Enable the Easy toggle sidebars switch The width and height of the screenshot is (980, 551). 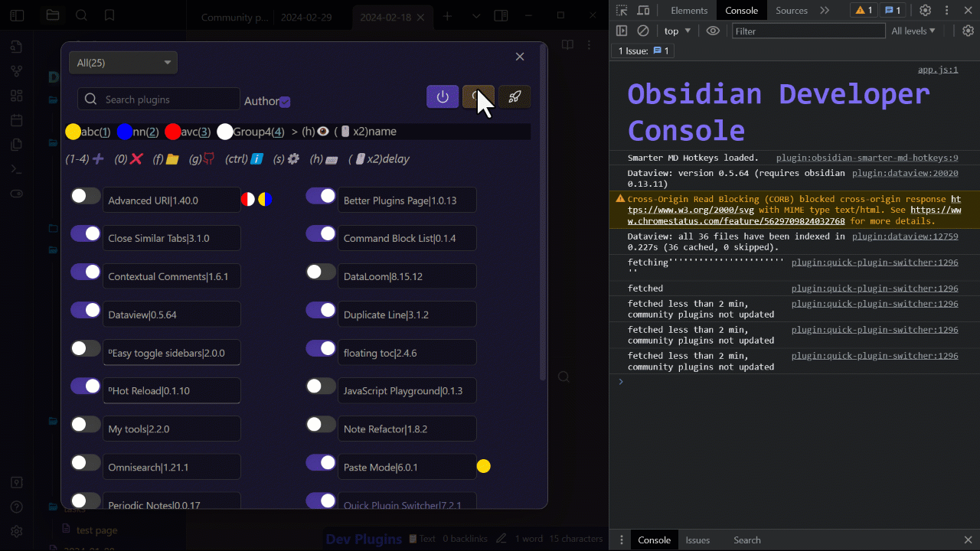click(86, 348)
